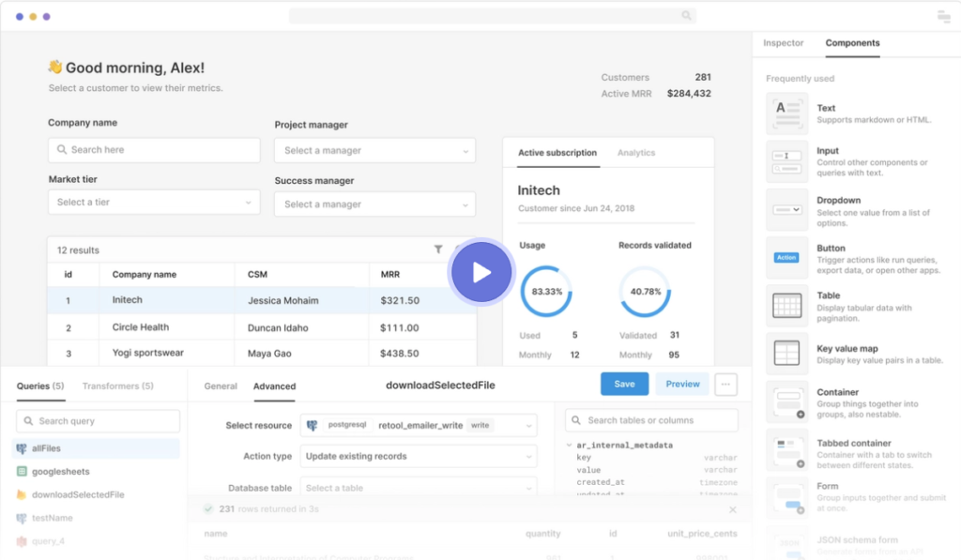The image size is (961, 560).
Task: Click the Save button
Action: tap(624, 385)
